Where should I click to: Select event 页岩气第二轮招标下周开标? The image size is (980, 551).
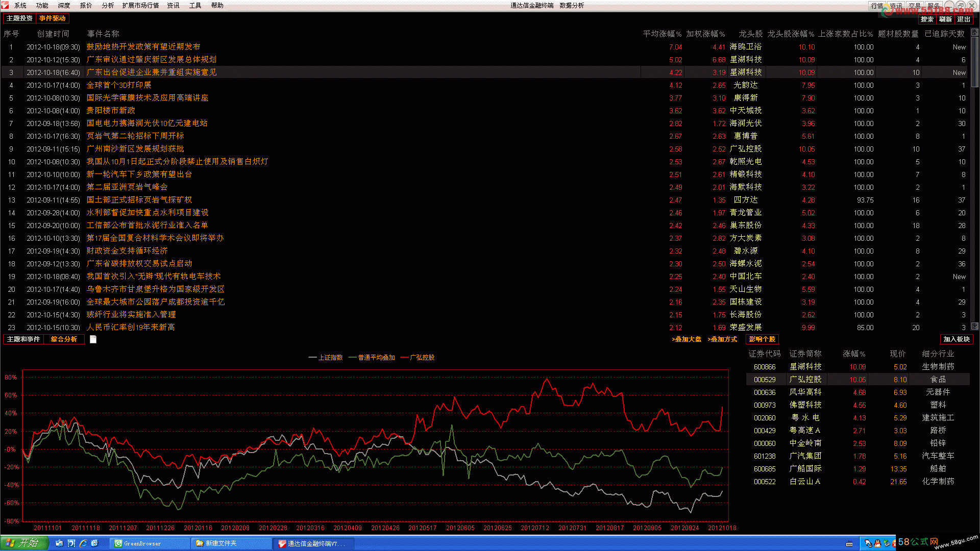[x=135, y=136]
